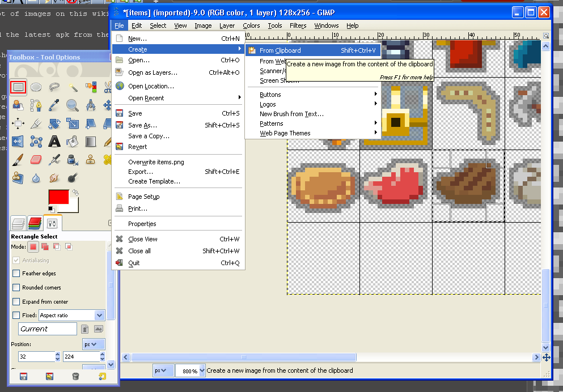Select the Crop knife tool
This screenshot has width=563, height=392.
[x=36, y=123]
